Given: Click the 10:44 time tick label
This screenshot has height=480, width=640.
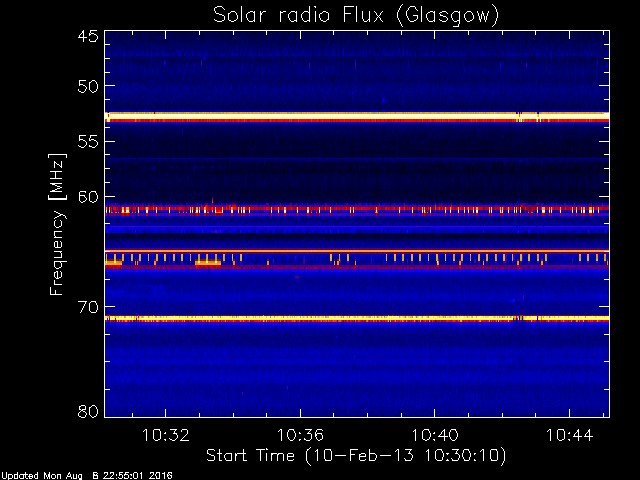Looking at the screenshot, I should (x=569, y=435).
